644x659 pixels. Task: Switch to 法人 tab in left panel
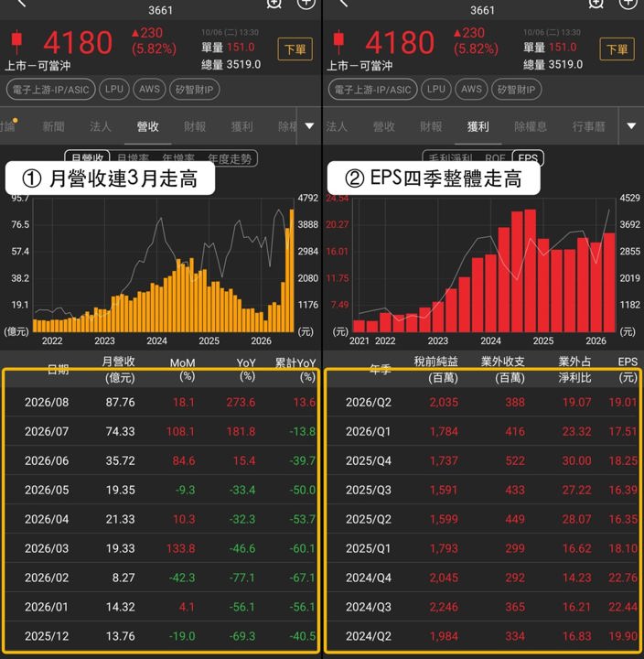(100, 126)
